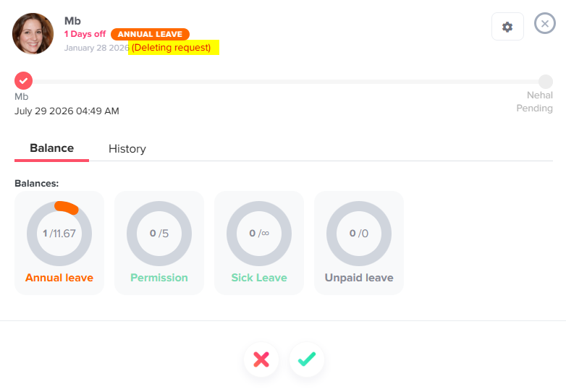Click the 1/11.67 annual leave ring
The image size is (566, 392).
point(59,234)
